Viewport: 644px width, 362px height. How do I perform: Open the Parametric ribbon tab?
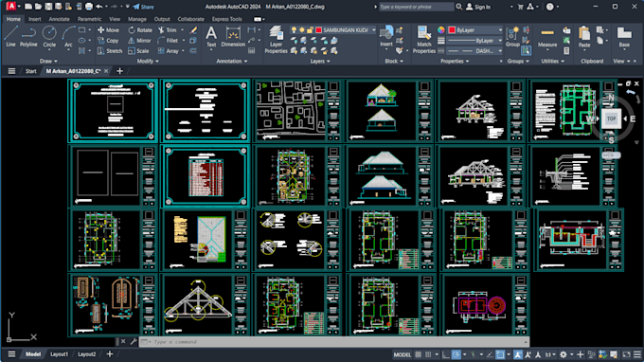coord(89,19)
